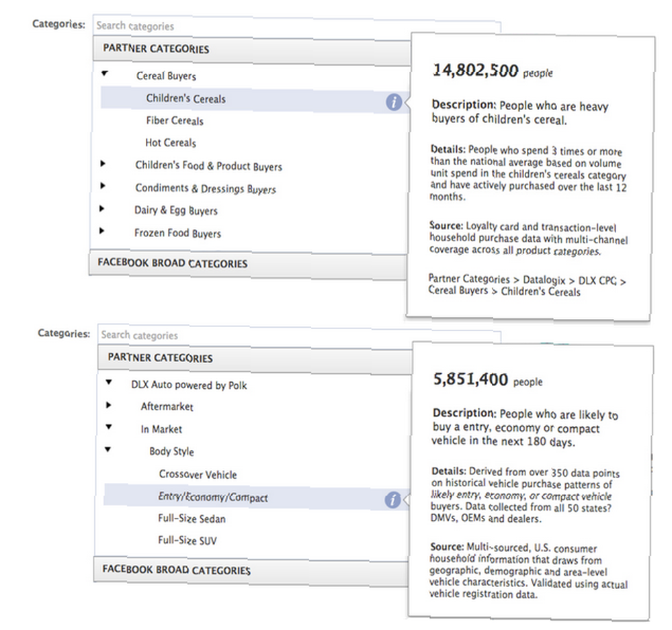672x630 pixels.
Task: Click the 5,851,400 people count
Action: (488, 380)
